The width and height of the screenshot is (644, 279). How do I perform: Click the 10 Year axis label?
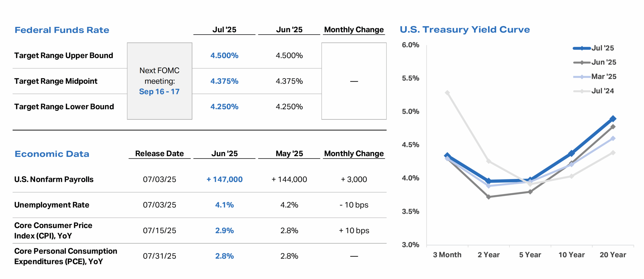[571, 255]
